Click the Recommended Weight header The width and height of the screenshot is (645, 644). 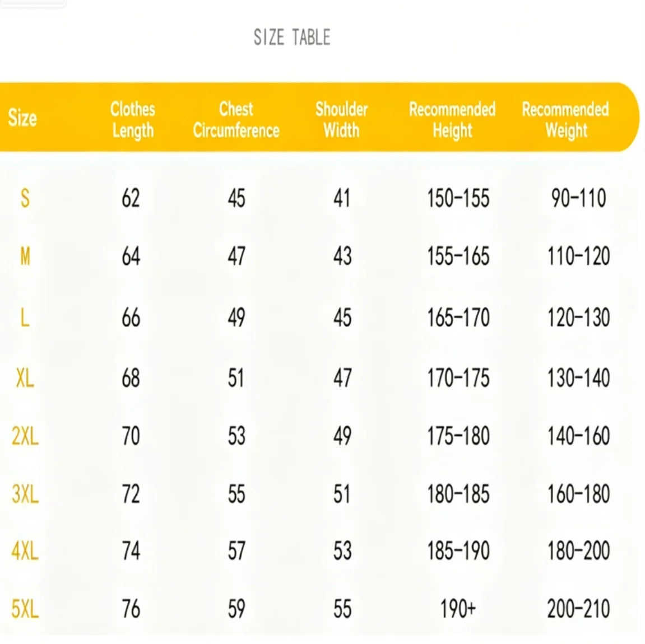565,120
